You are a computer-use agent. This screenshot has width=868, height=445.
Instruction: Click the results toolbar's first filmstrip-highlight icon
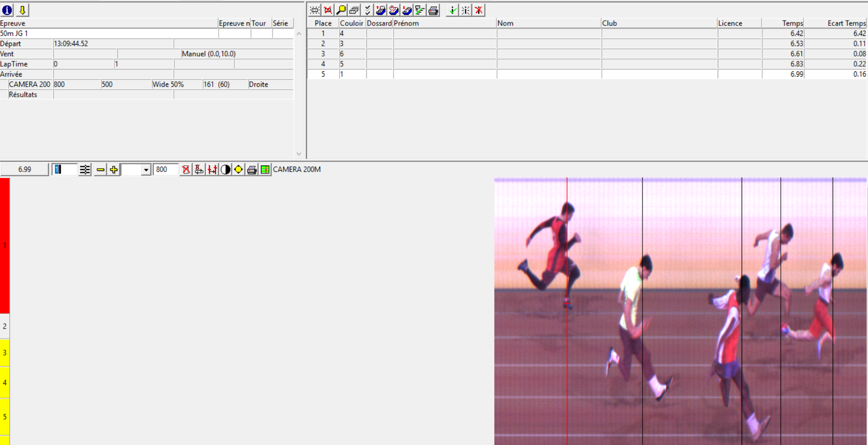coord(315,10)
